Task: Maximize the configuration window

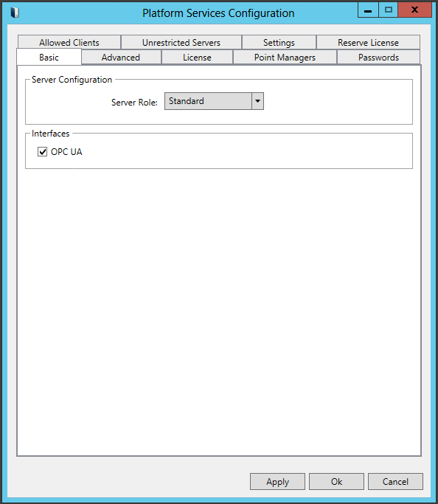Action: click(388, 10)
